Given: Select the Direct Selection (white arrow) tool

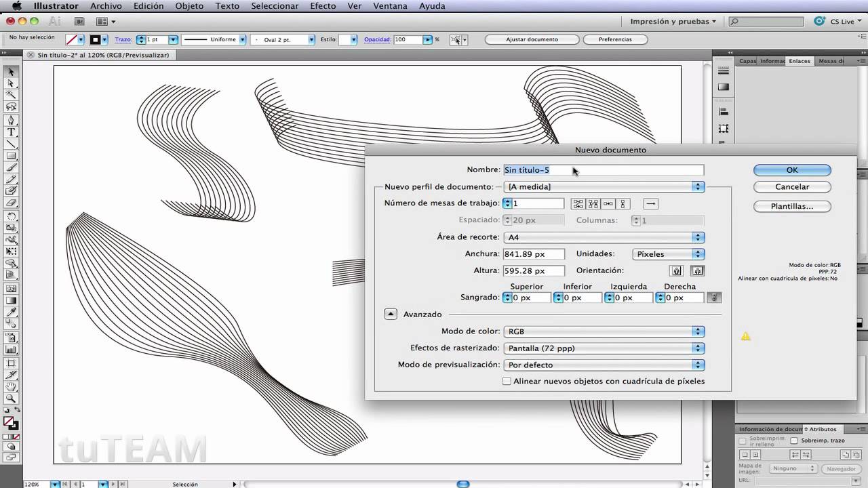Looking at the screenshot, I should click(11, 83).
